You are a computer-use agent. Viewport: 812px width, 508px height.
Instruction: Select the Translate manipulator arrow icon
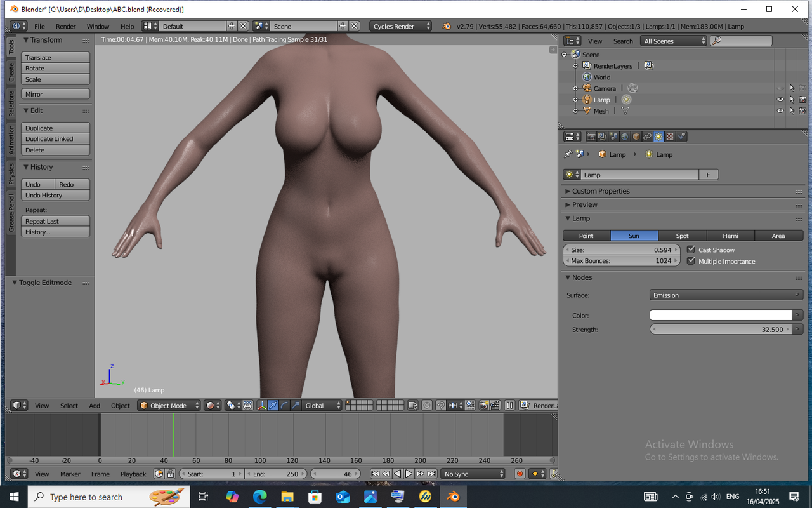pos(273,405)
